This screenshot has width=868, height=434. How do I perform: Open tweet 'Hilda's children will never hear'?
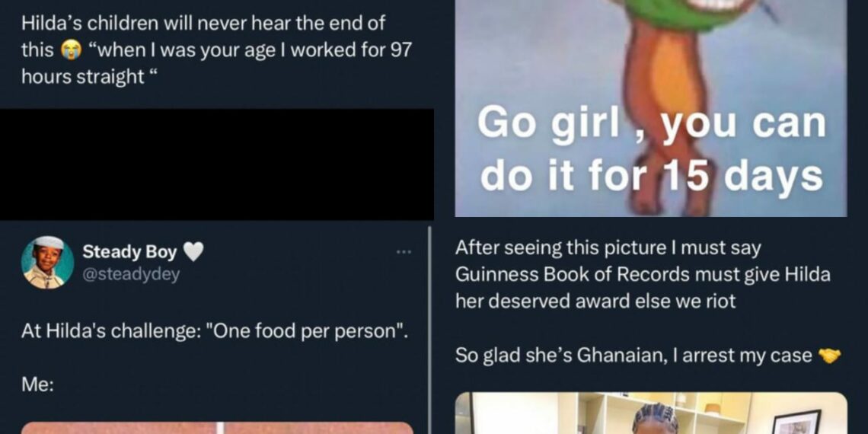[x=217, y=50]
